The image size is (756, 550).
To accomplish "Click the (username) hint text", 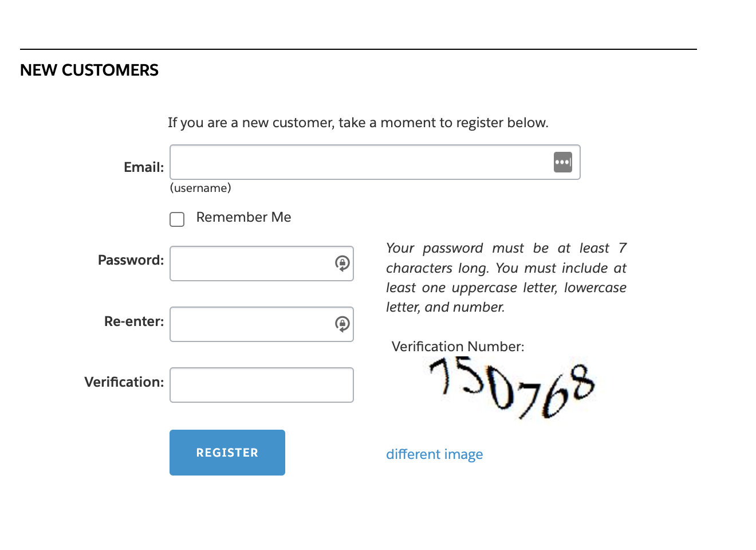I will 200,187.
